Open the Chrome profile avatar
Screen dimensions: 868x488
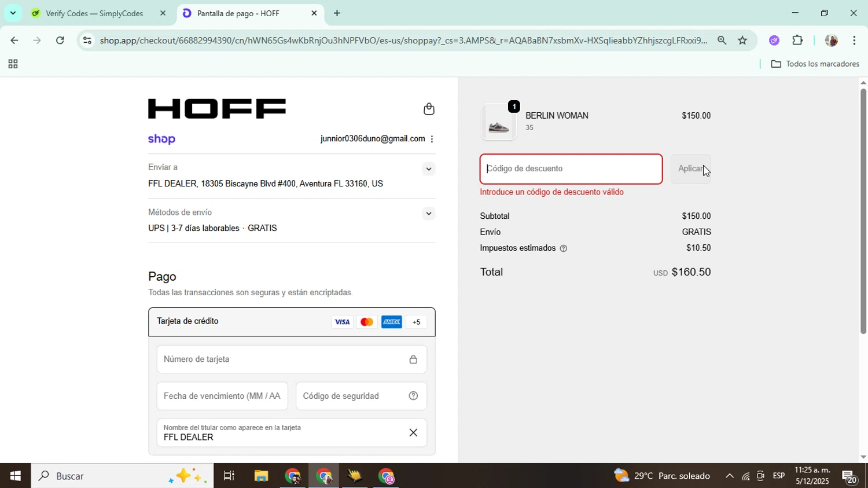[x=831, y=41]
